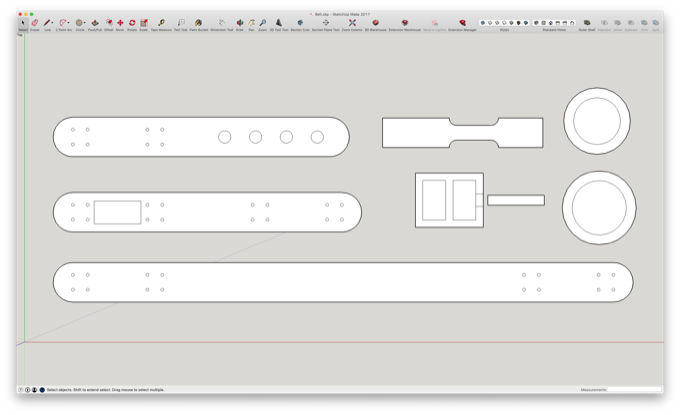680x415 pixels.
Task: Open the Extension Manager
Action: [x=462, y=25]
